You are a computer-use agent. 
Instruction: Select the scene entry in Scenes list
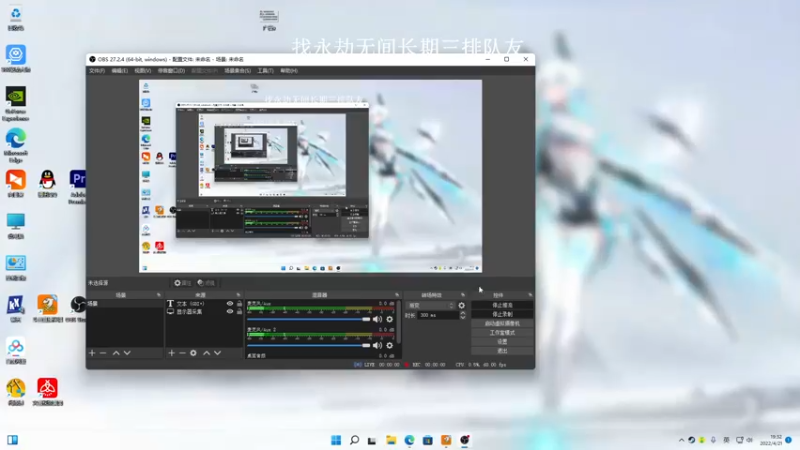coord(124,304)
